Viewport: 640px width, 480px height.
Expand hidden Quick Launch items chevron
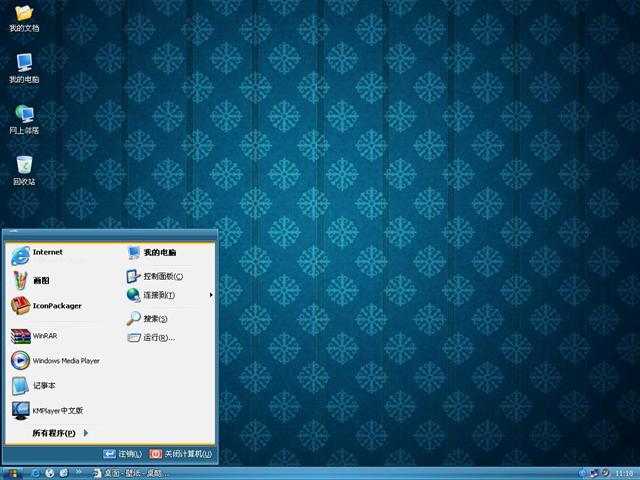(79, 472)
